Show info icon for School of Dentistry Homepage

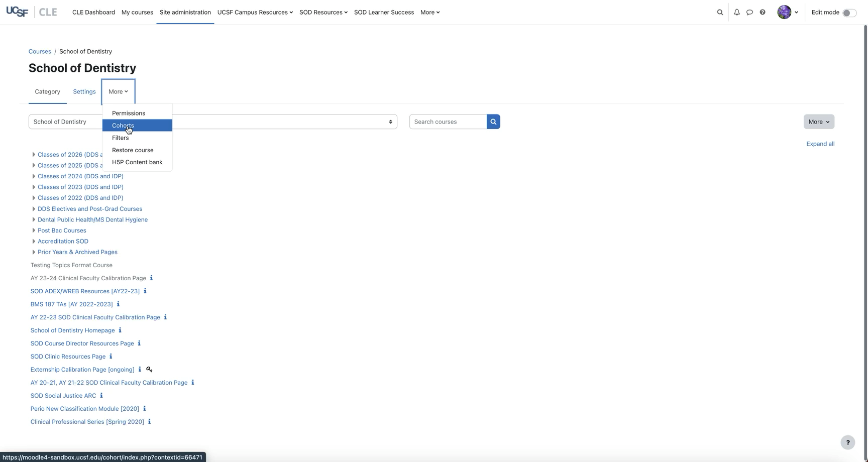(120, 330)
